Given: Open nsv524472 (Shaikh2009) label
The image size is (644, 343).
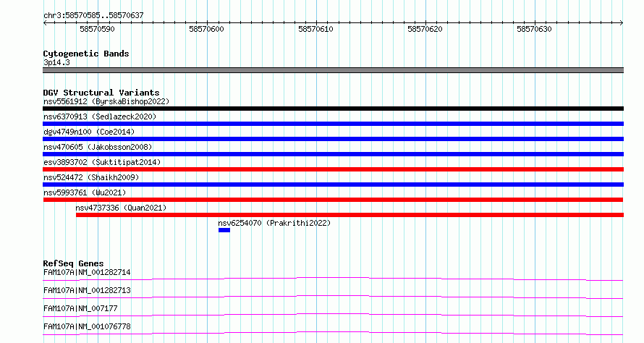Looking at the screenshot, I should pyautogui.click(x=91, y=177).
